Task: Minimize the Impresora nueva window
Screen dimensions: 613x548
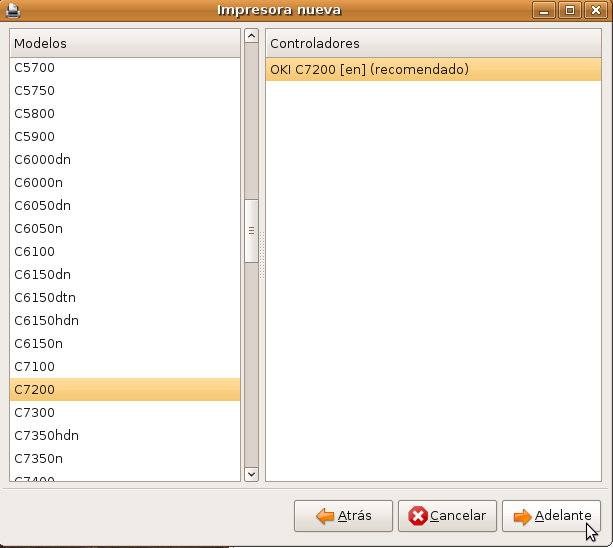Action: (x=544, y=10)
